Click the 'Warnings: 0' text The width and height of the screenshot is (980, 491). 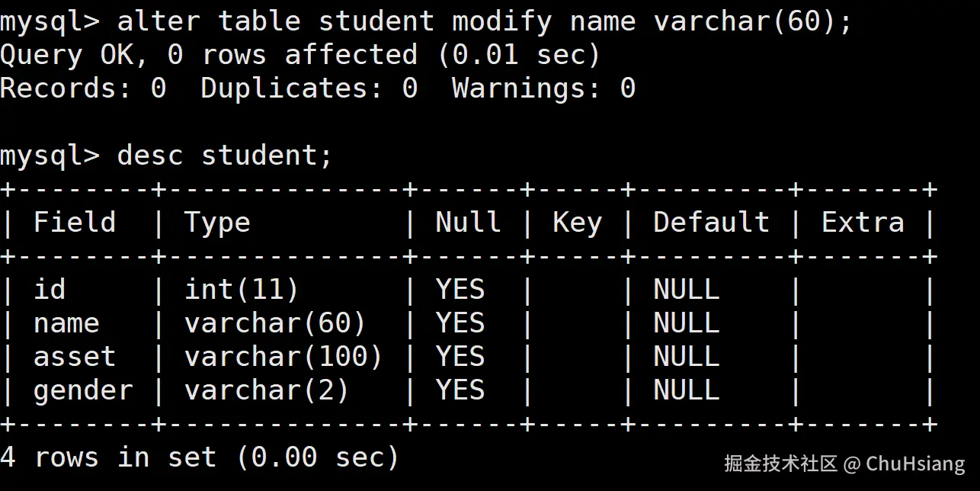click(x=543, y=88)
